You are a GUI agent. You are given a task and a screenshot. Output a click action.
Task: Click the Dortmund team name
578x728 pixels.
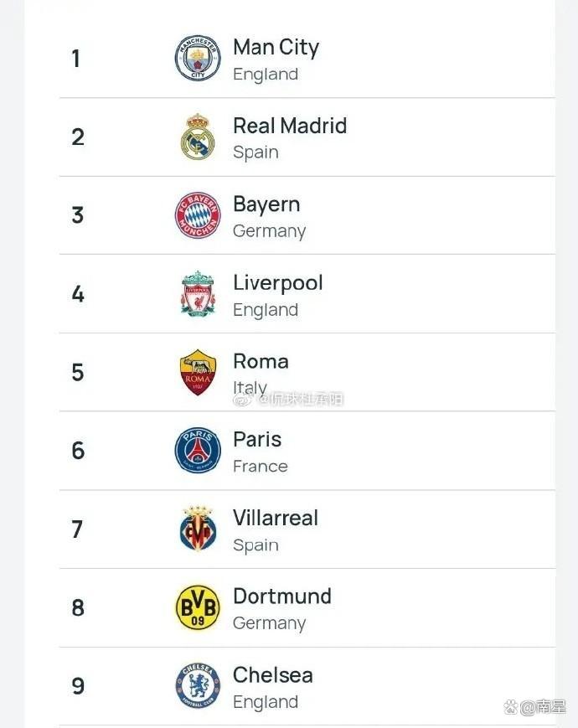(281, 596)
